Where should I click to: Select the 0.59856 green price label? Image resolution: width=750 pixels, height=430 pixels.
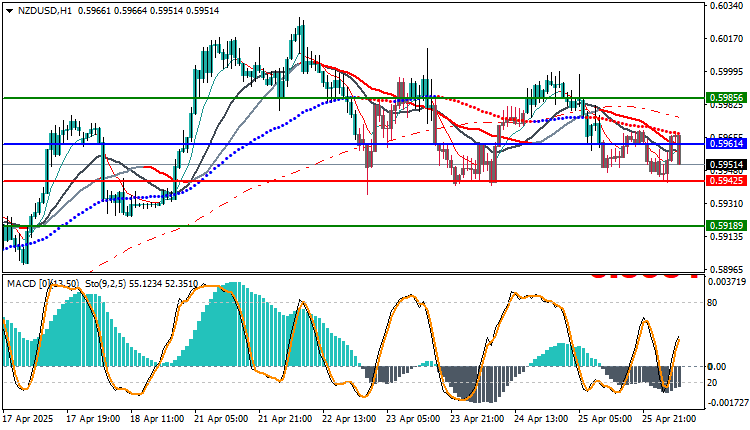tap(727, 98)
